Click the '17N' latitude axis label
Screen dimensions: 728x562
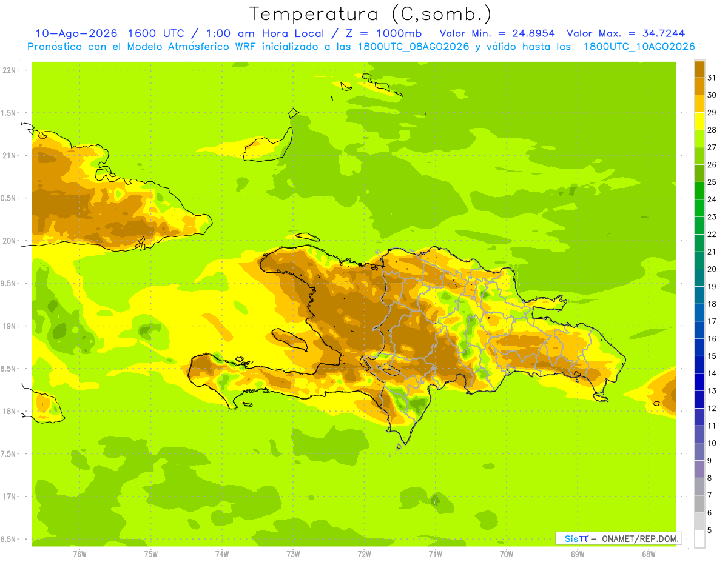point(8,497)
